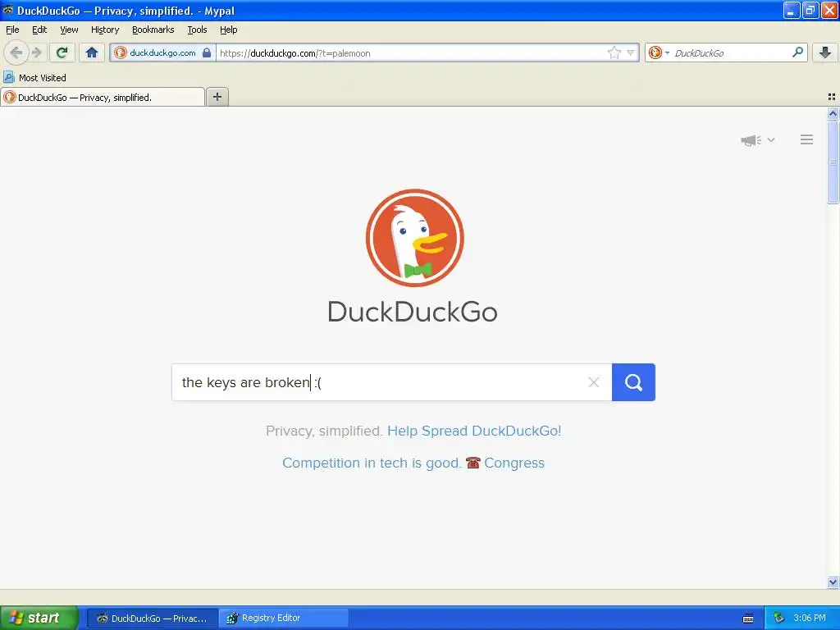Restore down the Mypal browser window
Viewport: 840px width, 630px height.
810,10
